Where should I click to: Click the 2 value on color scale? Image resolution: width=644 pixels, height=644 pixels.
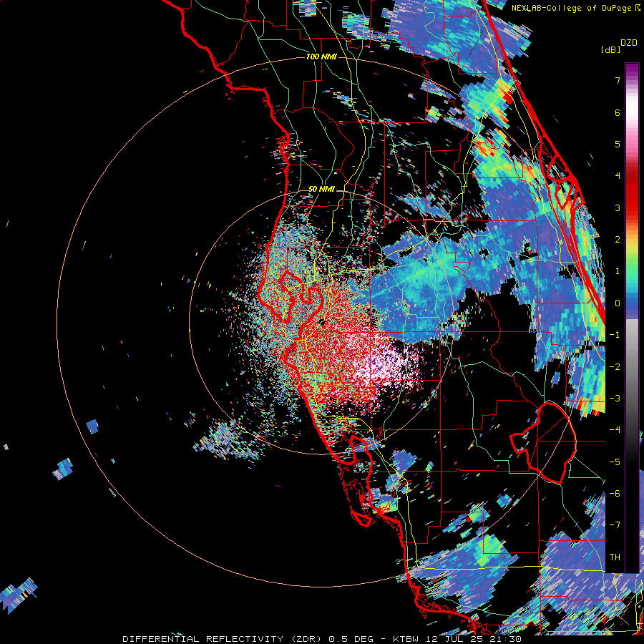click(x=618, y=240)
